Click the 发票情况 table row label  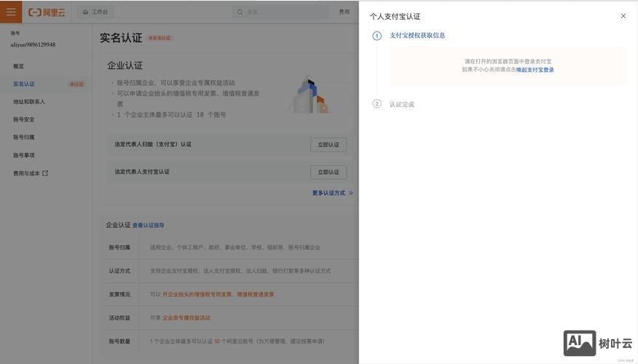[119, 294]
